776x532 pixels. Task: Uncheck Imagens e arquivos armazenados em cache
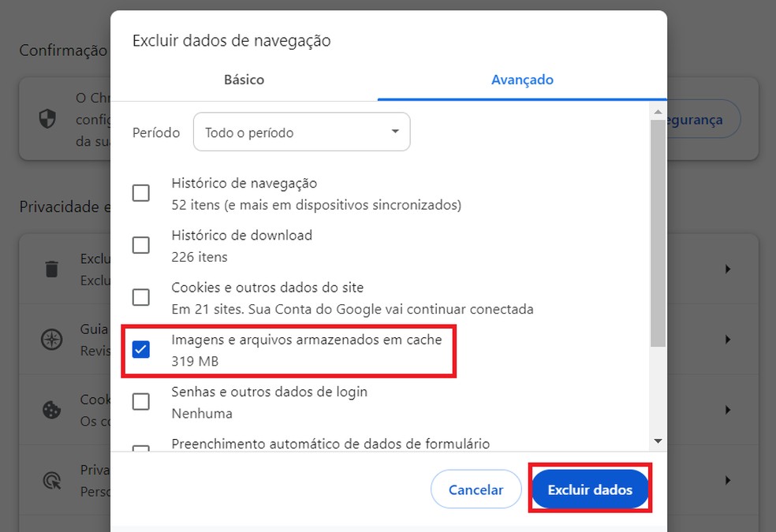point(141,349)
